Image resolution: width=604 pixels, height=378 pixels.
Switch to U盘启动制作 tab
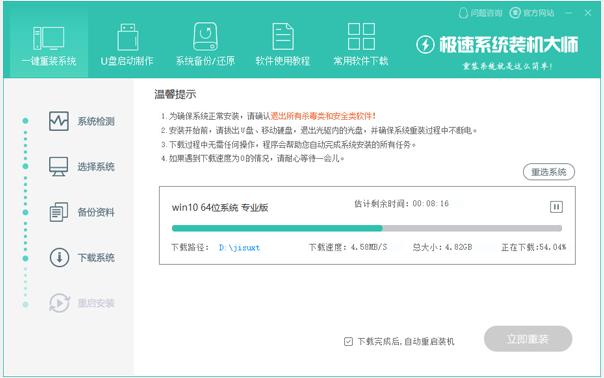(127, 44)
